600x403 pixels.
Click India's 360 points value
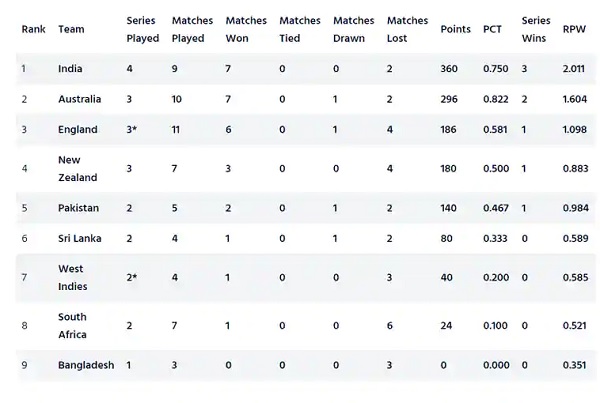click(449, 69)
